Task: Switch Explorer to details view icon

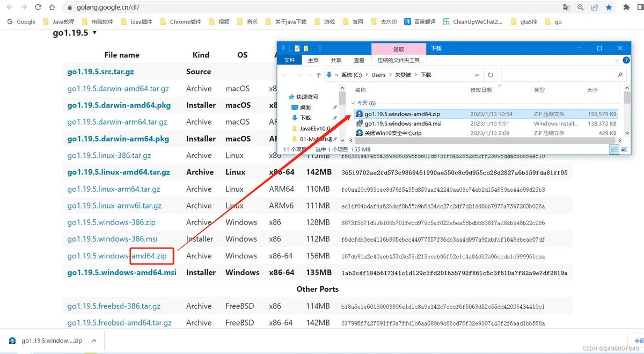Action: coord(614,149)
